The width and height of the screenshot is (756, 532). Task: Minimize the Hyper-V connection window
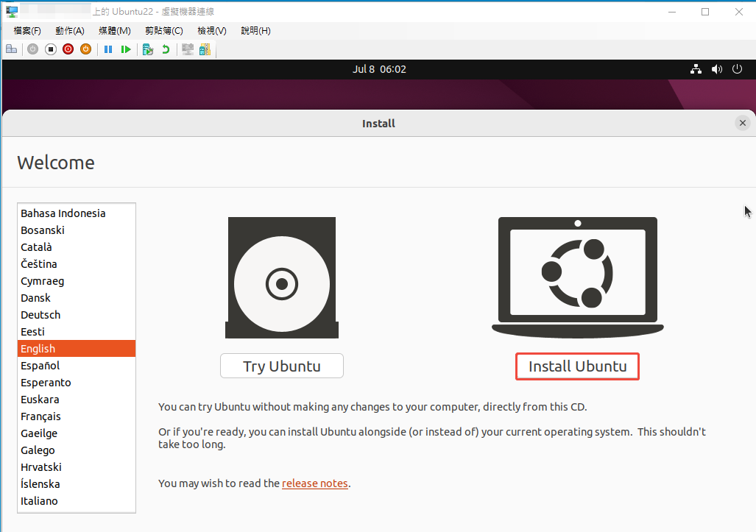click(672, 12)
